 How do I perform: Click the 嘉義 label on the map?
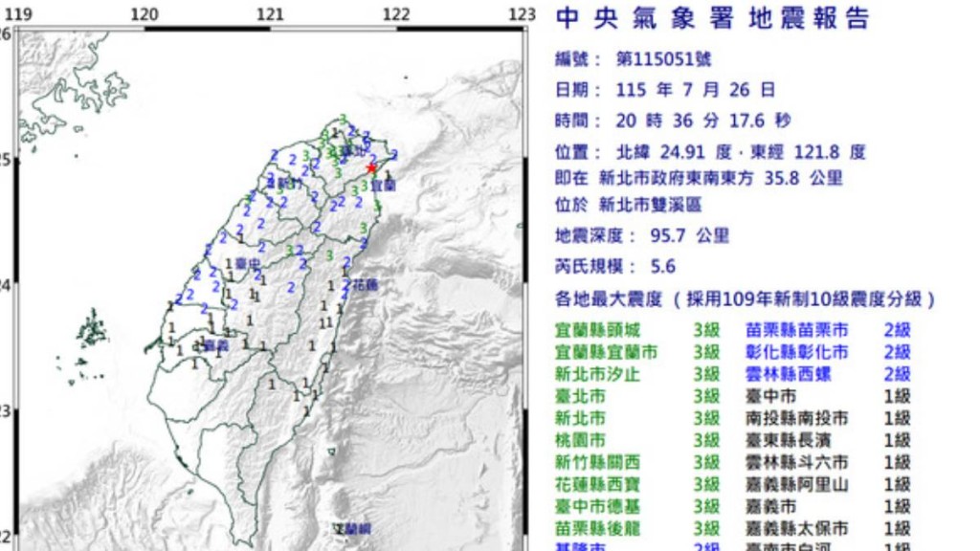click(x=215, y=345)
